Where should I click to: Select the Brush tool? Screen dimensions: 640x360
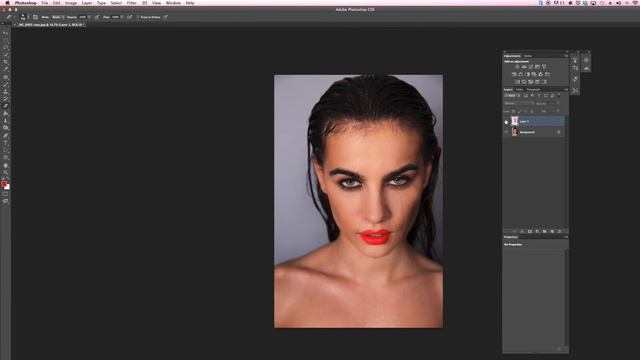pyautogui.click(x=6, y=84)
